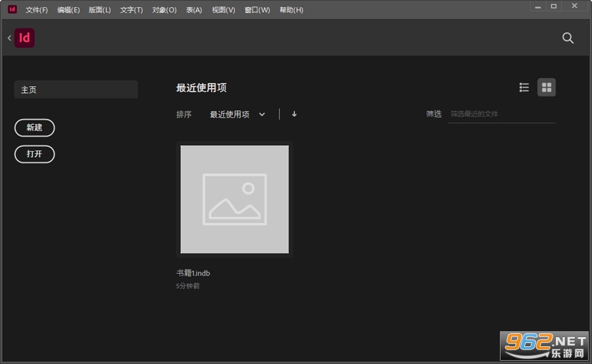592x364 pixels.
Task: Minimize the InDesign window
Action: click(537, 6)
